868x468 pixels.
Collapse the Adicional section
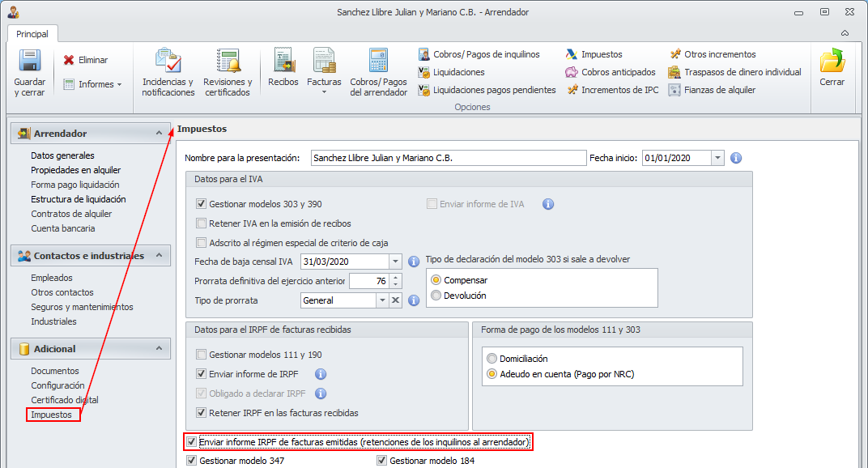coord(159,348)
